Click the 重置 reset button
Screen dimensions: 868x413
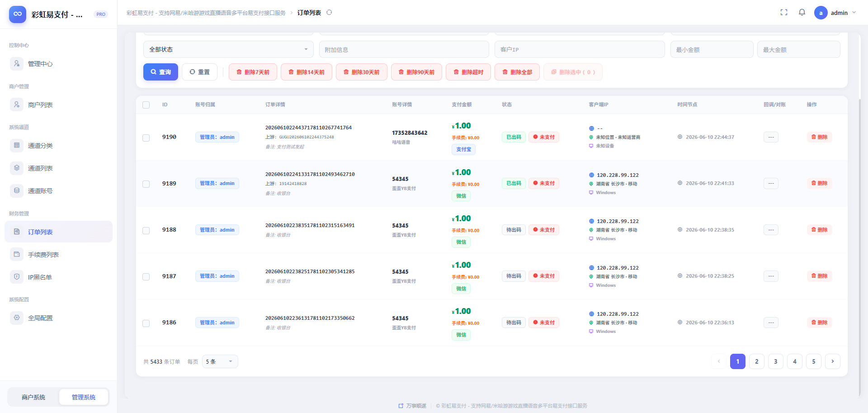(199, 72)
